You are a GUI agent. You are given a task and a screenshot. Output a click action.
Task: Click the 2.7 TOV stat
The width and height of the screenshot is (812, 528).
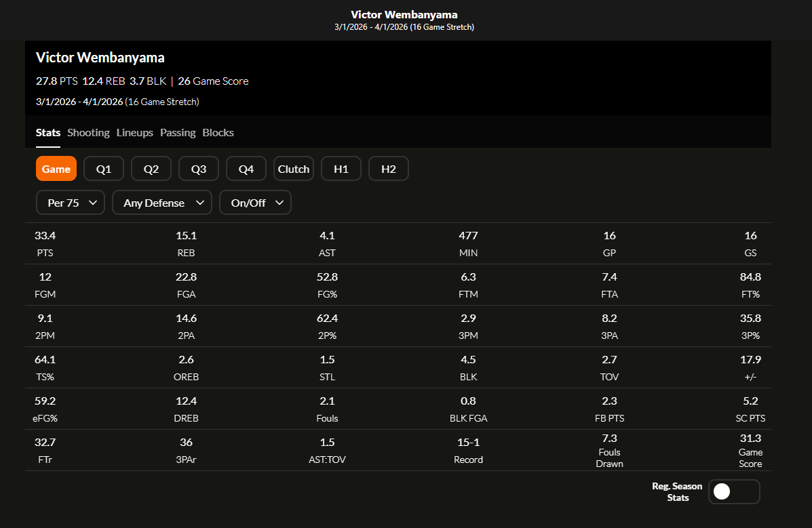click(610, 368)
